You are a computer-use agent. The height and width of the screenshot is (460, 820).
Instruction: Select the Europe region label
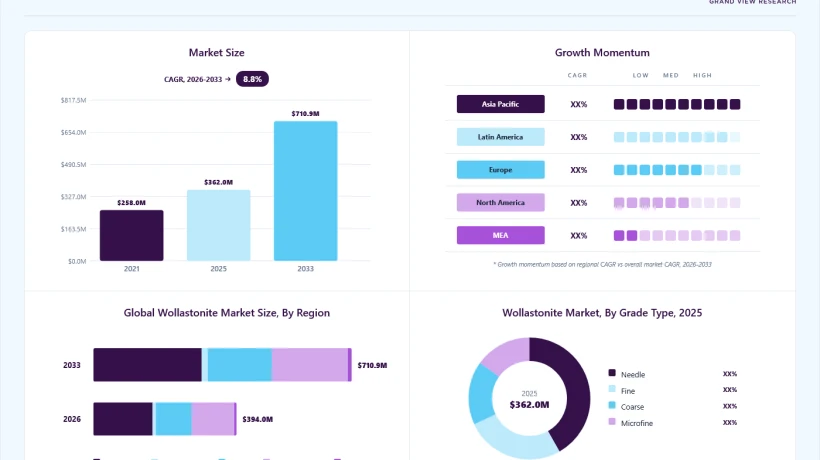(500, 170)
